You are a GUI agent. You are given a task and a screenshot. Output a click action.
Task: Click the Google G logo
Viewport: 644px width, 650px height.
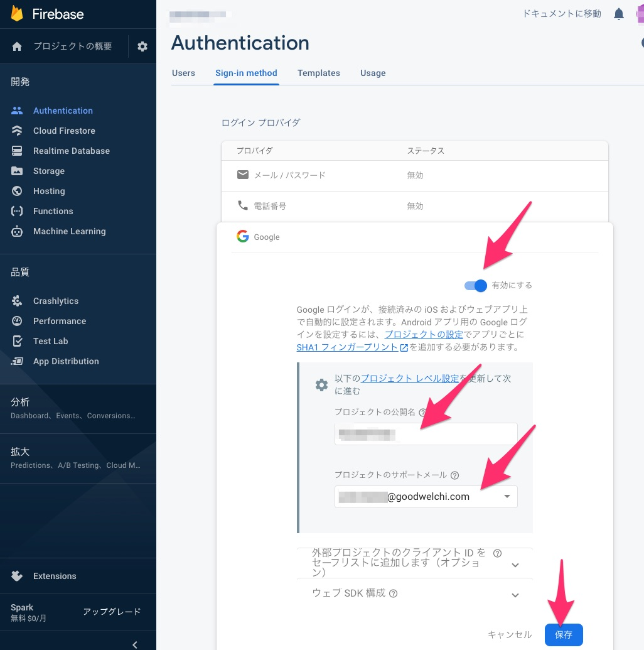coord(243,236)
